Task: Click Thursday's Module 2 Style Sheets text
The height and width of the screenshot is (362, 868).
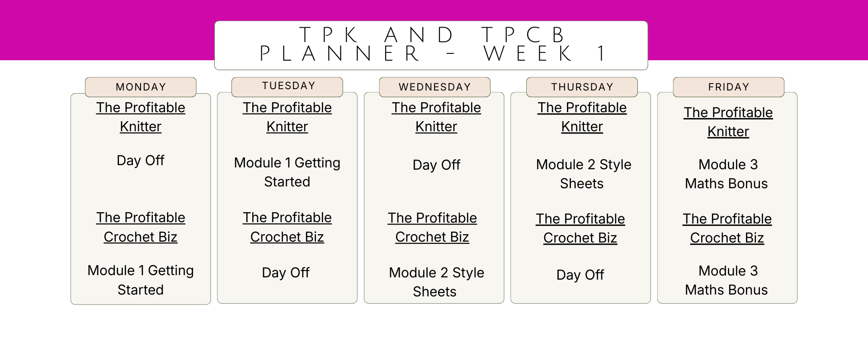Action: tap(583, 174)
